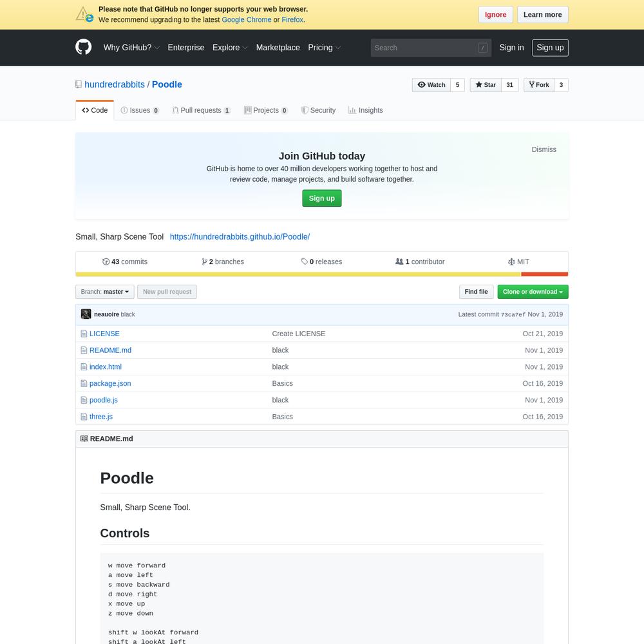The image size is (644, 644).
Task: Click the Sign up button in header
Action: coord(550,48)
